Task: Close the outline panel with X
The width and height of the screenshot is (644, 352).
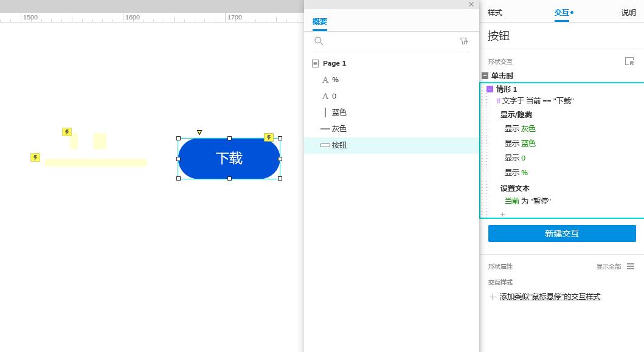Action: [x=471, y=4]
